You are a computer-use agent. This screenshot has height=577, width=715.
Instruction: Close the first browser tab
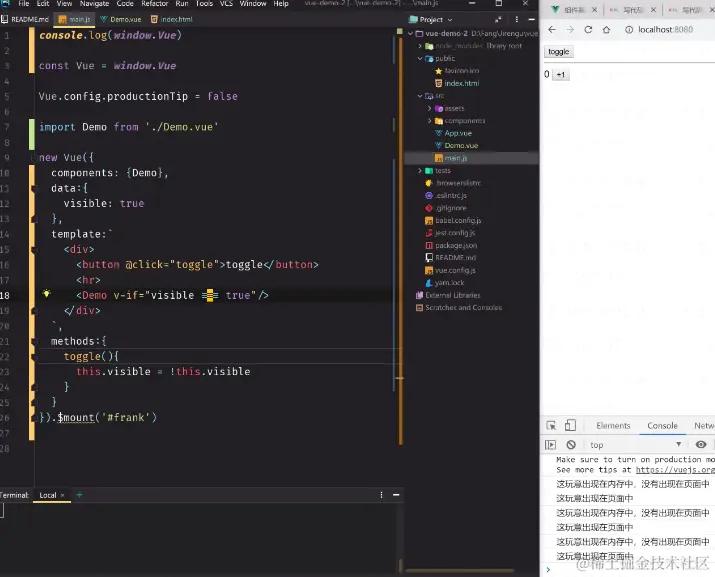(595, 10)
